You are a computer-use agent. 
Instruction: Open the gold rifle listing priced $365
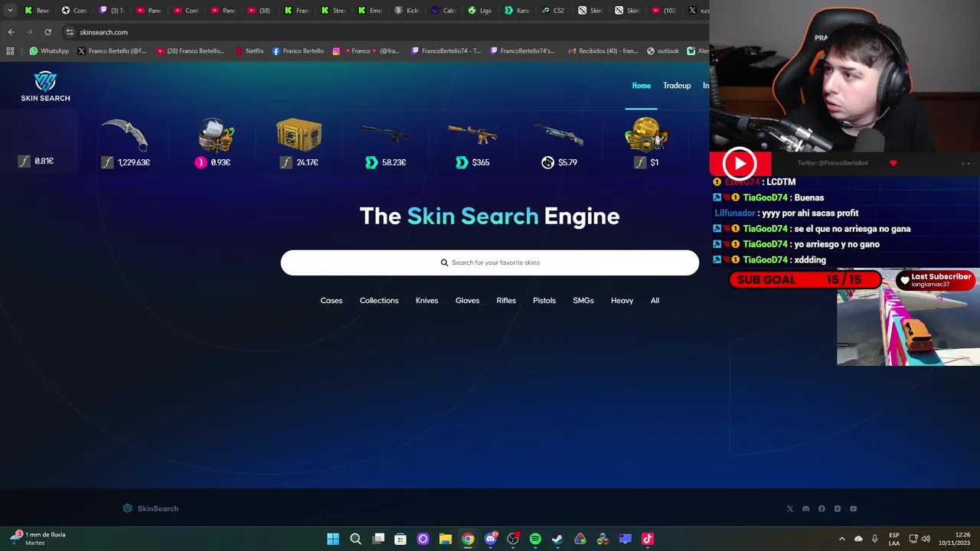click(472, 143)
